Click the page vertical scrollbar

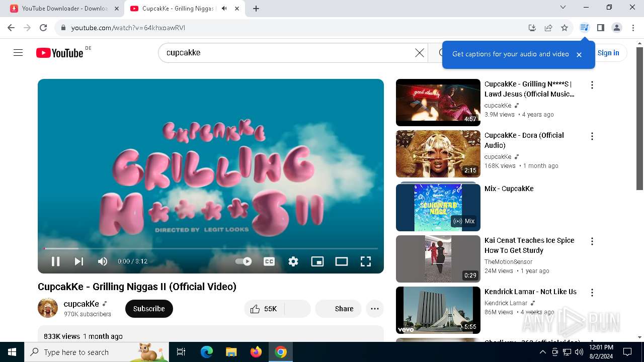click(x=639, y=119)
